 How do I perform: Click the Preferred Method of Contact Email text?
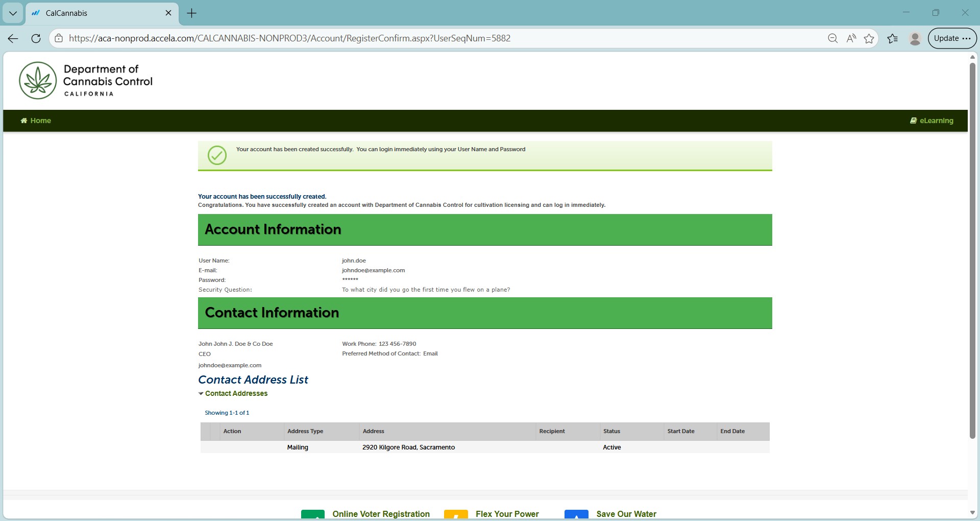tap(390, 353)
